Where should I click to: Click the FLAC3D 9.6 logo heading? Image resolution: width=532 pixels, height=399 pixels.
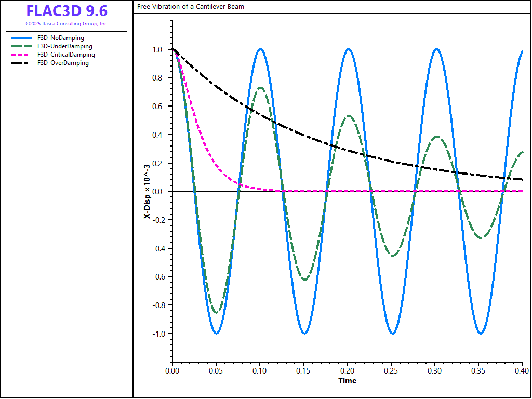click(x=66, y=11)
